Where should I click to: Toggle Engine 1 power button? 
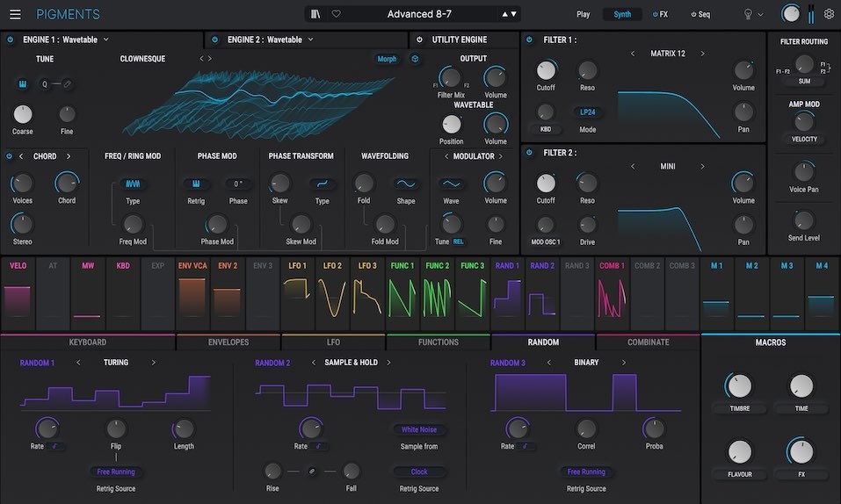[x=11, y=40]
